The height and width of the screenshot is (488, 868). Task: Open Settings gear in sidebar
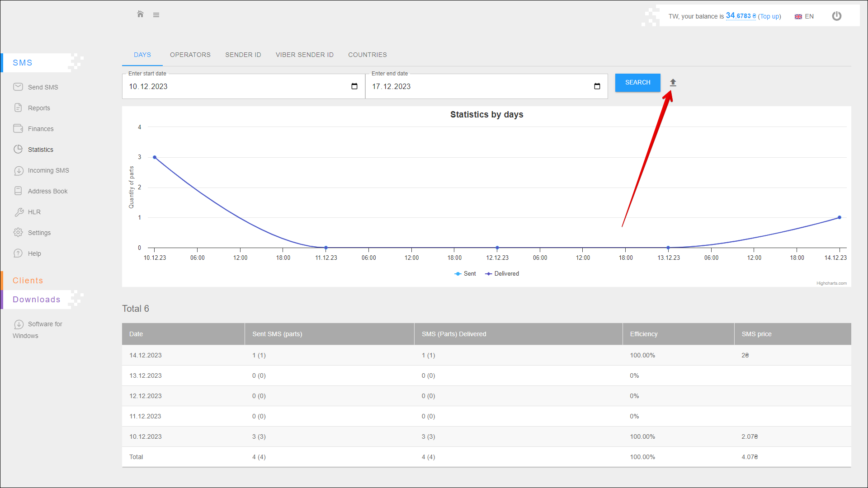tap(39, 233)
